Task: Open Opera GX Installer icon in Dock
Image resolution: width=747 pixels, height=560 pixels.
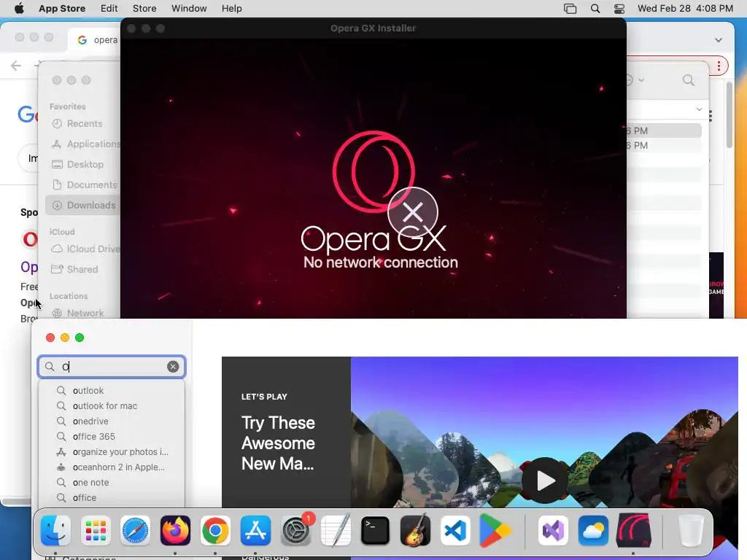Action: tap(633, 531)
